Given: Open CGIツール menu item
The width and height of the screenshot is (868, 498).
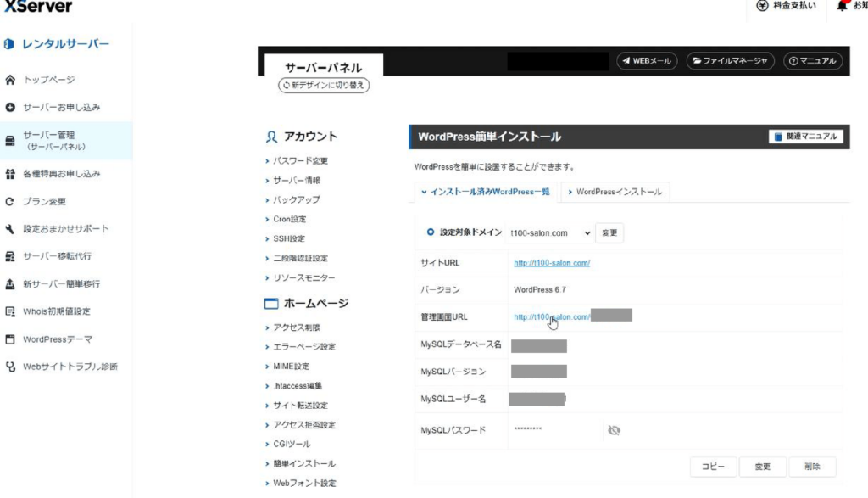Looking at the screenshot, I should [x=292, y=444].
